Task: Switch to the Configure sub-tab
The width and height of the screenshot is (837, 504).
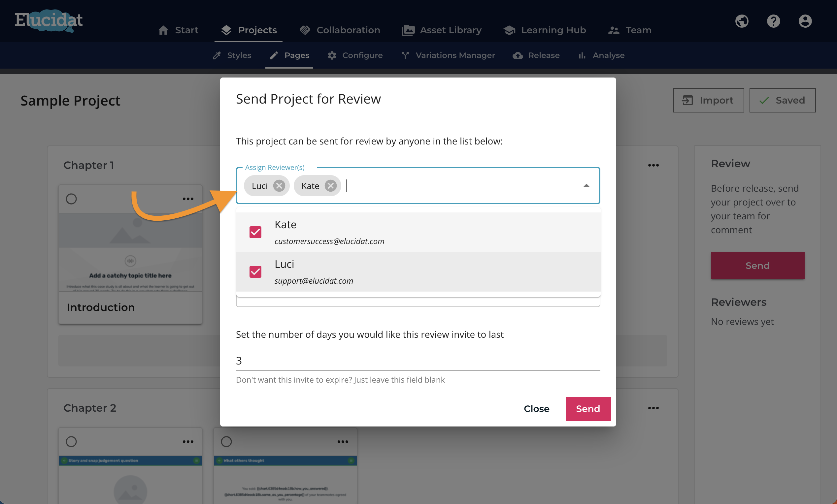Action: [355, 55]
